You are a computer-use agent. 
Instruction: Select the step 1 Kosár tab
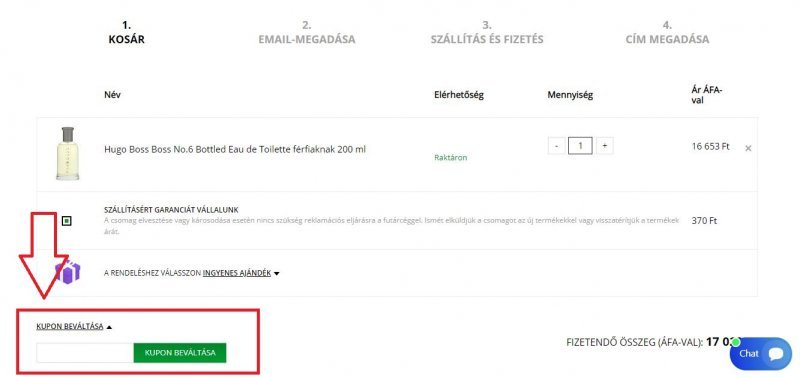tap(127, 33)
